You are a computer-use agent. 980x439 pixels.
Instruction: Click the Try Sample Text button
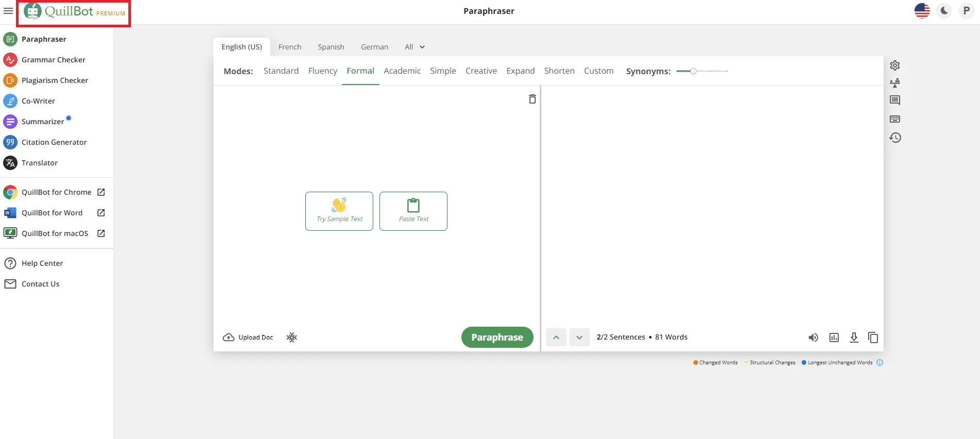pos(339,211)
